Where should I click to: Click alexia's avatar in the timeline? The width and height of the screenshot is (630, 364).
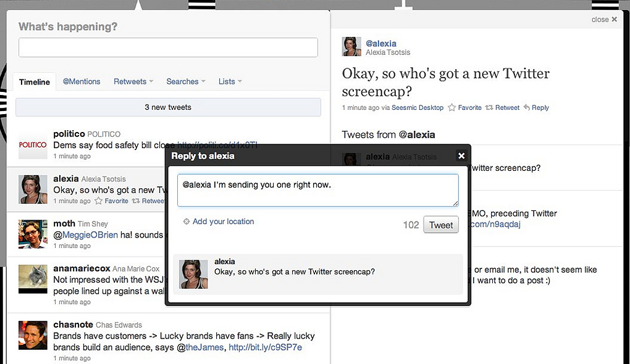pyautogui.click(x=33, y=190)
